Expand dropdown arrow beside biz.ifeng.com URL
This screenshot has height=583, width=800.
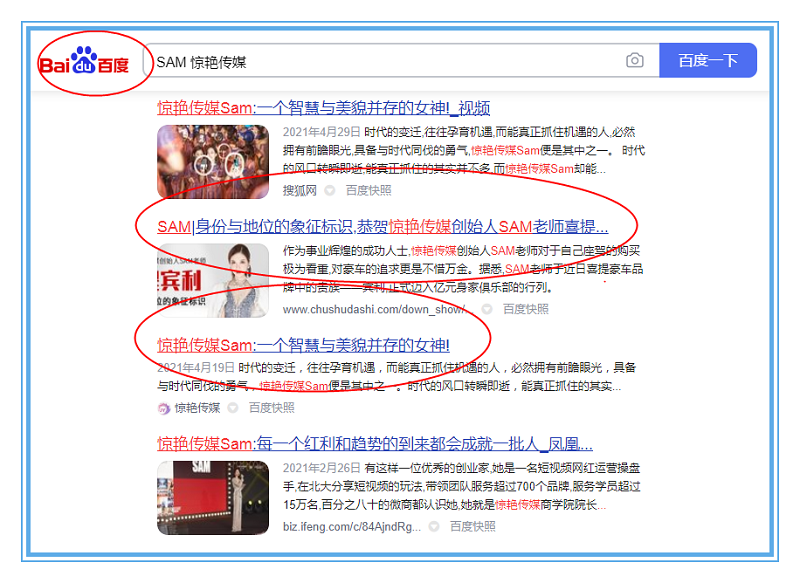[x=433, y=526]
